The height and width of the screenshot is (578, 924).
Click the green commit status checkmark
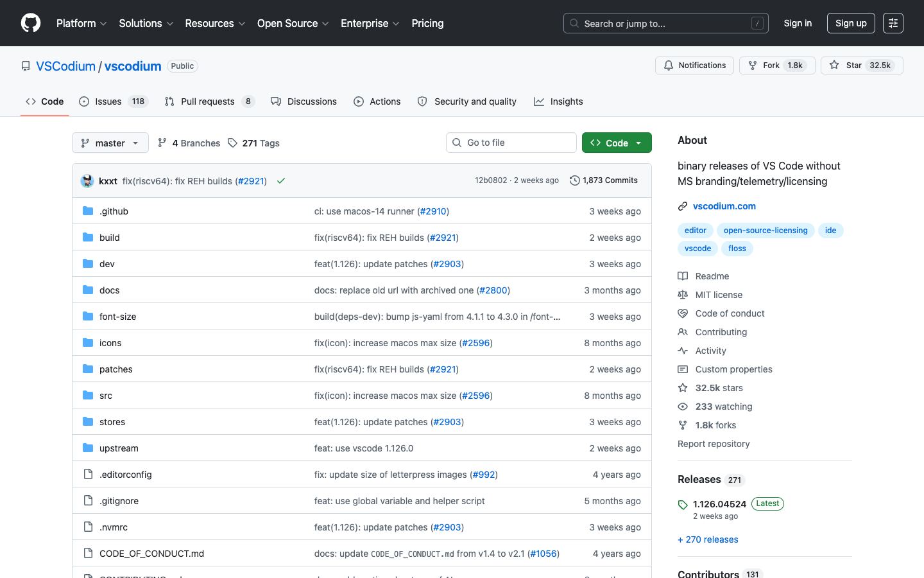pyautogui.click(x=280, y=181)
